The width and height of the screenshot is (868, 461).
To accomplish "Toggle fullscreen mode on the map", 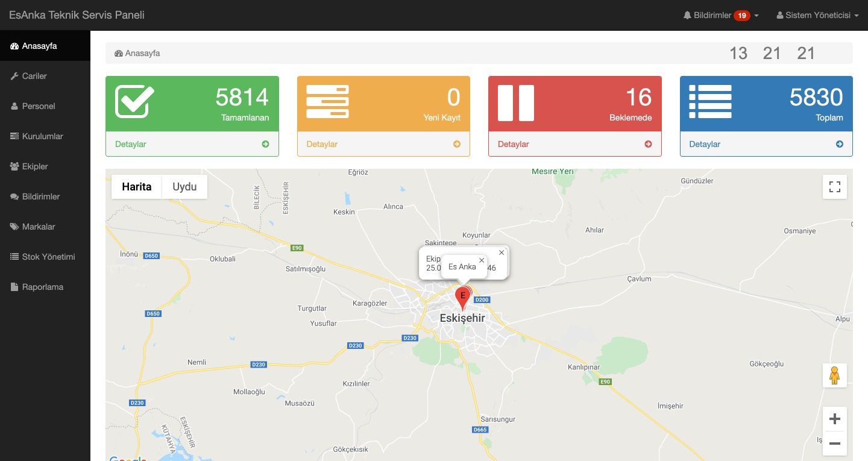I will pos(835,187).
